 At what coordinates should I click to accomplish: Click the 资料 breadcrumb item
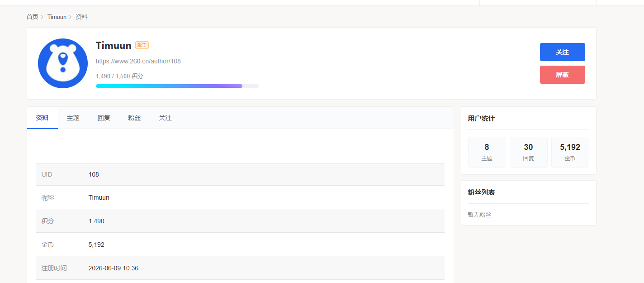(81, 17)
